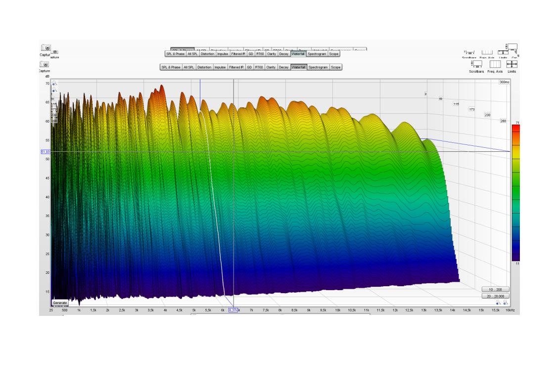The image size is (555, 392).
Task: Select Waterfall in the lowest tab row
Action: click(299, 67)
